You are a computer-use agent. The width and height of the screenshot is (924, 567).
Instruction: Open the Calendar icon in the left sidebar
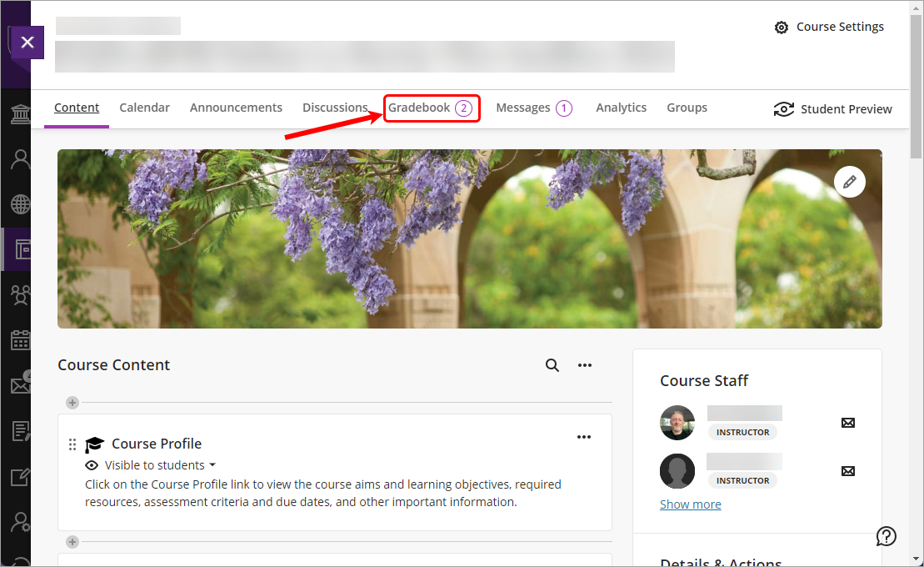18,340
